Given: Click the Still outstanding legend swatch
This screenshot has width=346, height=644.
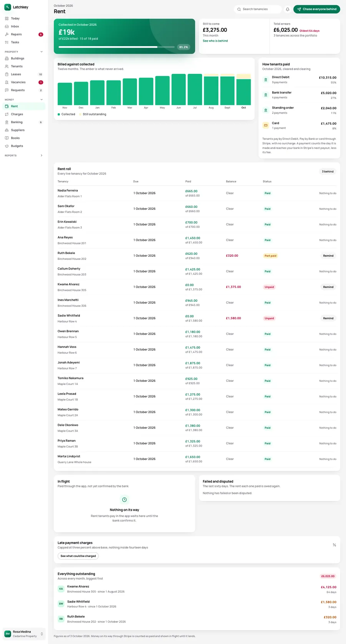Looking at the screenshot, I should tap(80, 114).
